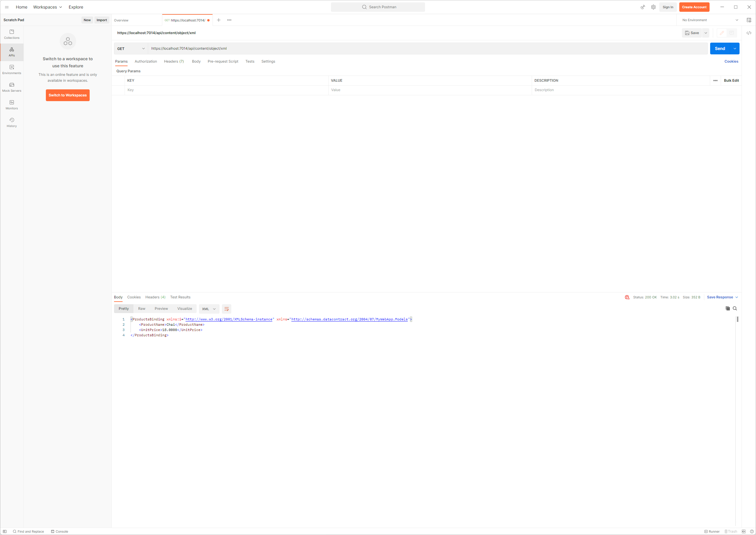756x535 pixels.
Task: Open the Collections sidebar panel
Action: click(x=11, y=34)
